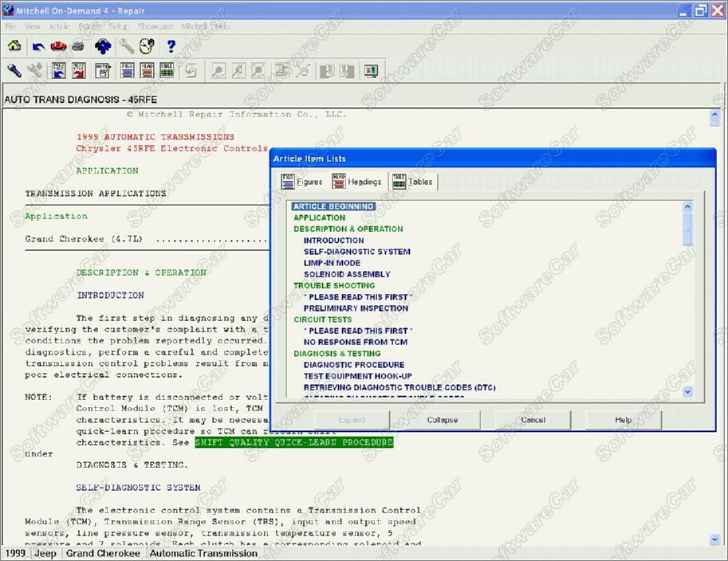This screenshot has height=561, width=728.
Task: Click the printer icon in the toolbar
Action: pyautogui.click(x=78, y=46)
